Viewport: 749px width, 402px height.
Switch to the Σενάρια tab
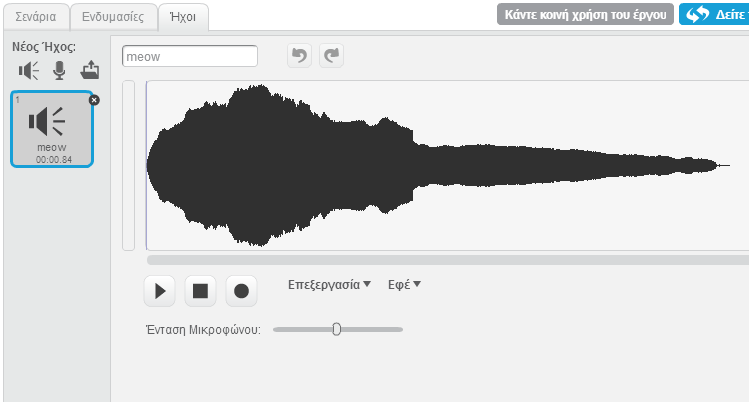point(35,16)
